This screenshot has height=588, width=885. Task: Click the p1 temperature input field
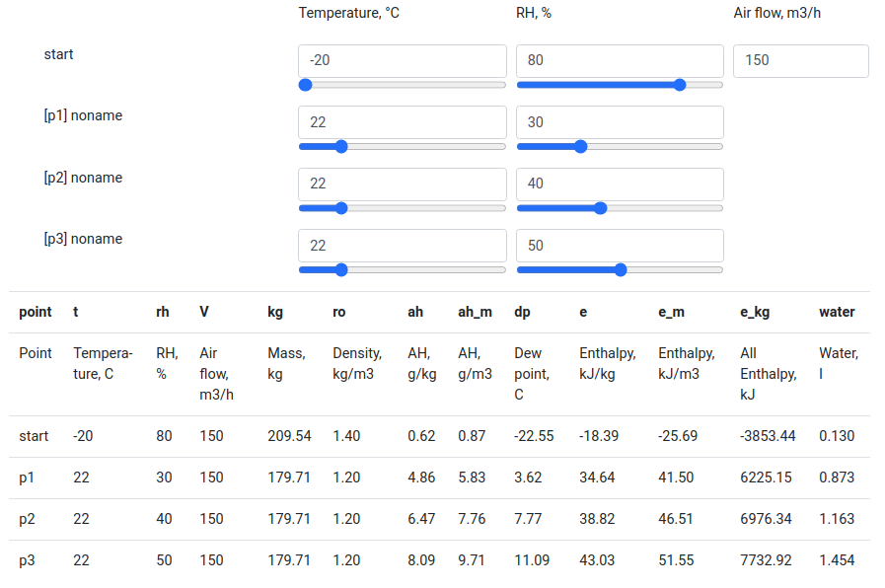402,122
